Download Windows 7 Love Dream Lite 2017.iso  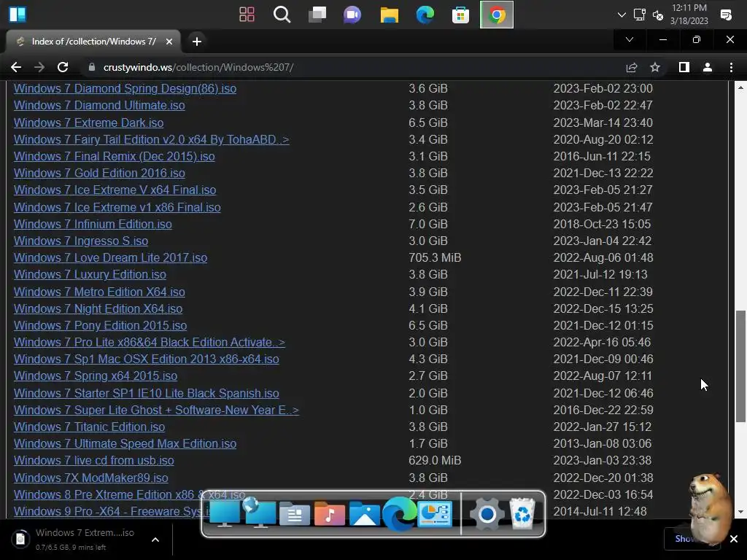coord(111,257)
